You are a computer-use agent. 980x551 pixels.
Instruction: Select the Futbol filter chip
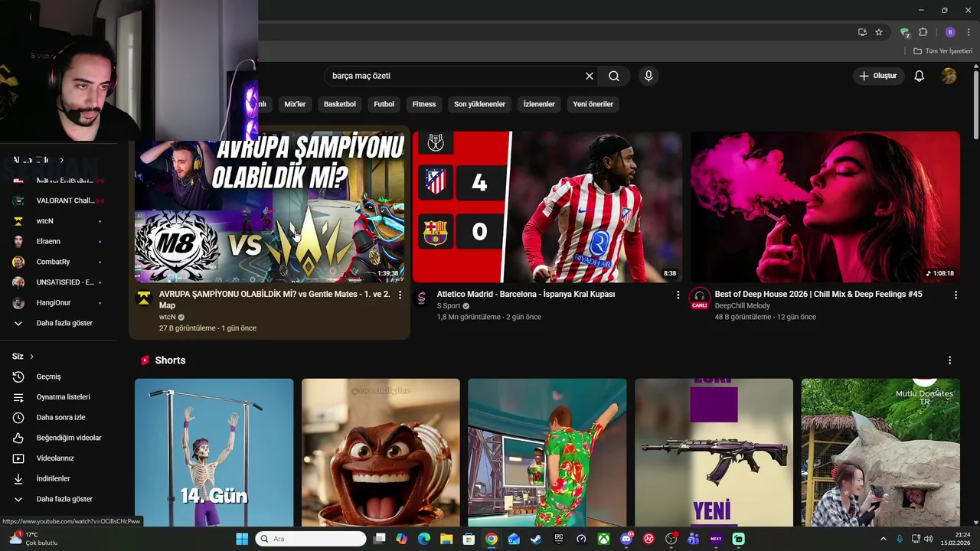[x=384, y=104]
